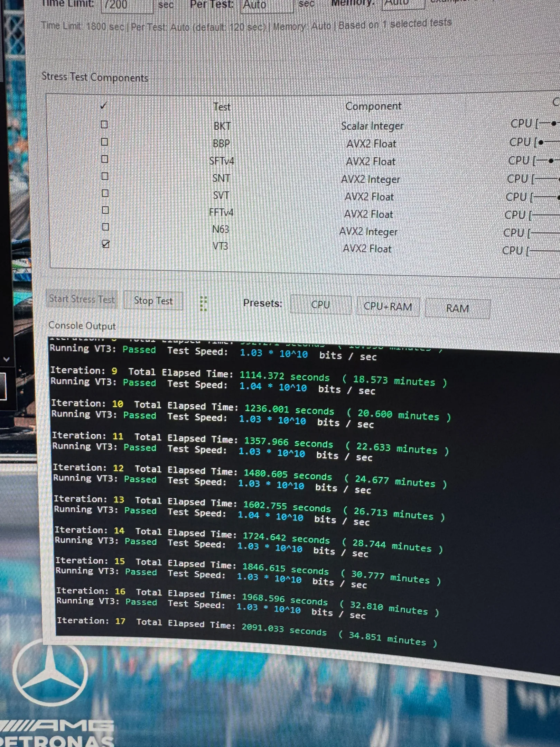Apply the CPU preset
560x747 pixels.
320,305
